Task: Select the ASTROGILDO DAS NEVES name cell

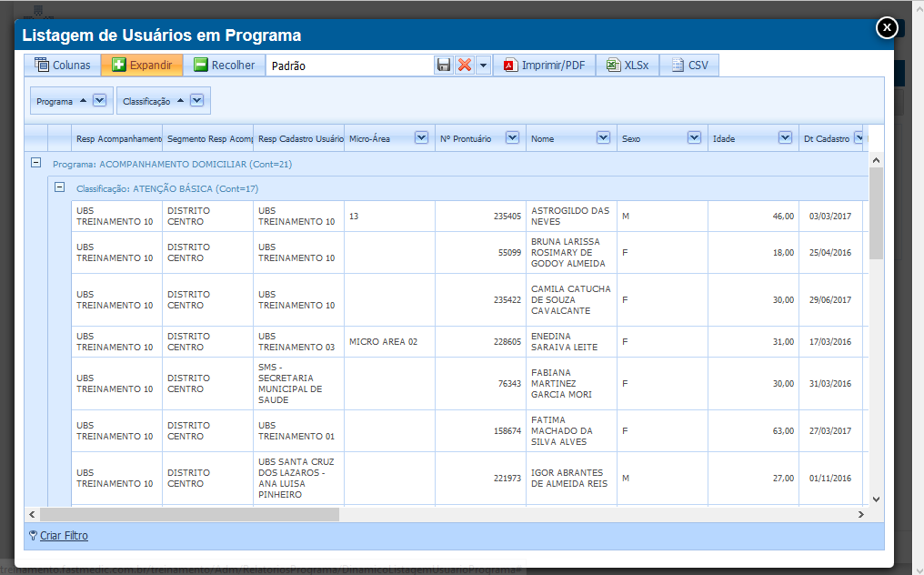Action: [571, 216]
